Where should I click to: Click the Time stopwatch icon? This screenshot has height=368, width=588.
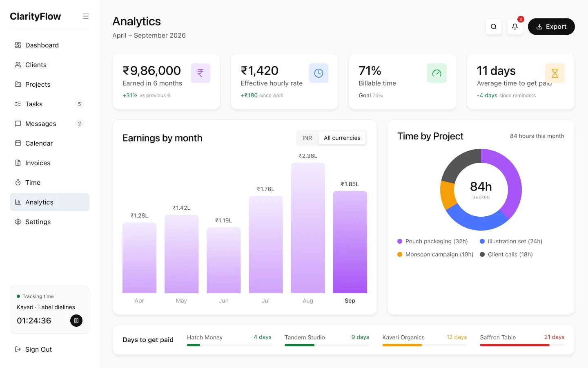click(18, 182)
